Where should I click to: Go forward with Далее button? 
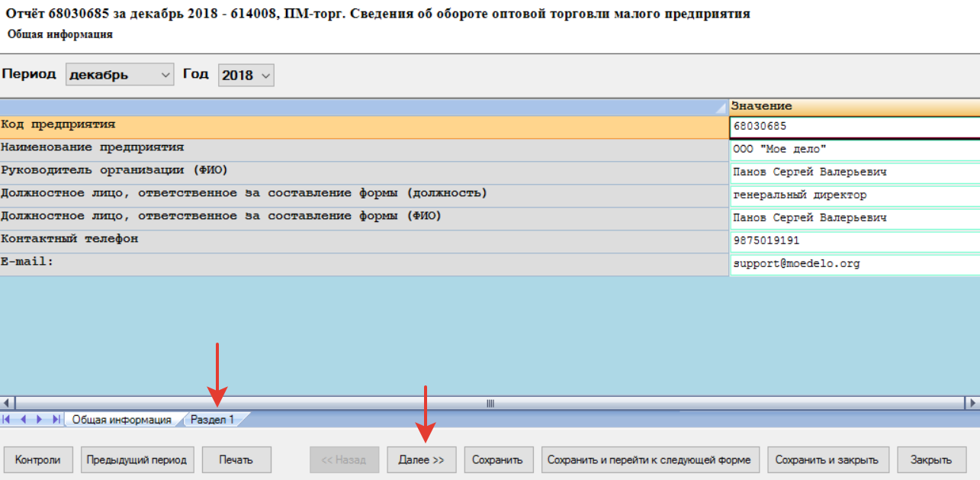(421, 460)
